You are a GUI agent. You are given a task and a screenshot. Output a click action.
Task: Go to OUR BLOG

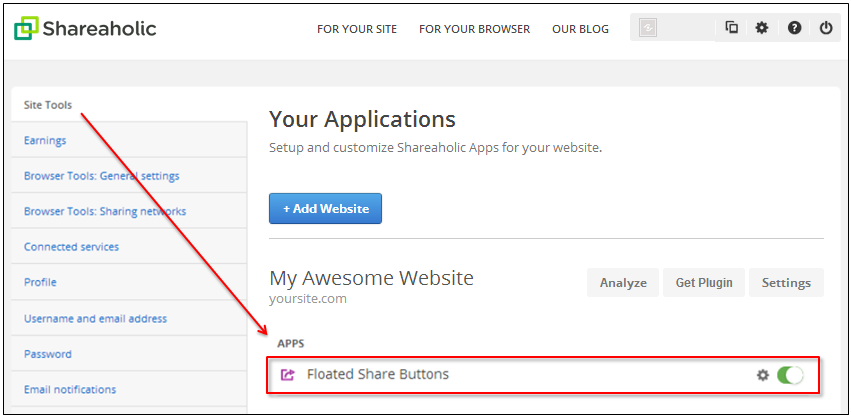[x=580, y=29]
